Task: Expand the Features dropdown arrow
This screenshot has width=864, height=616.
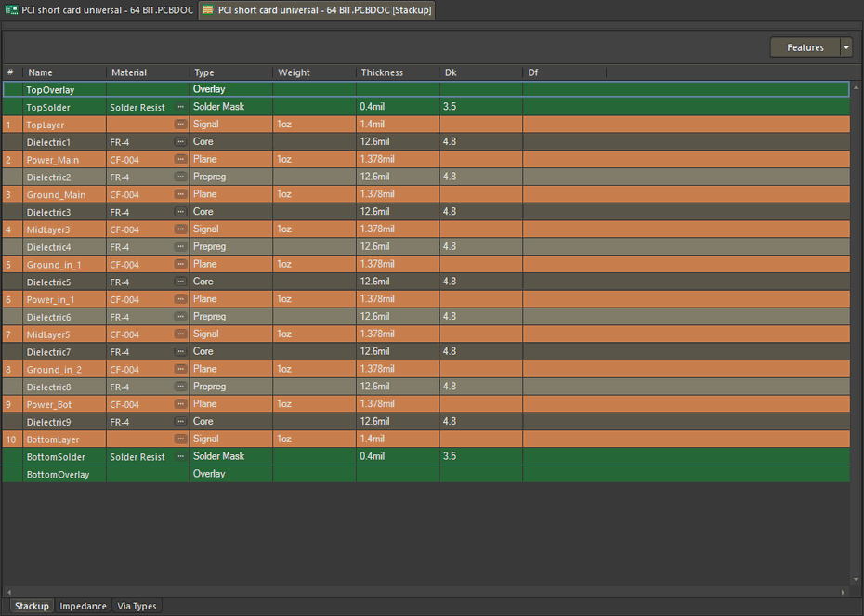Action: [x=846, y=47]
